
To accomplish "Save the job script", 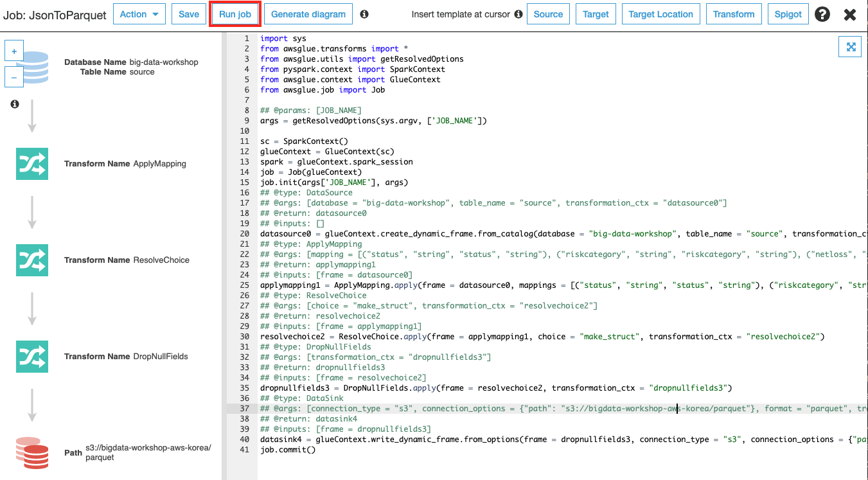I will (x=188, y=14).
